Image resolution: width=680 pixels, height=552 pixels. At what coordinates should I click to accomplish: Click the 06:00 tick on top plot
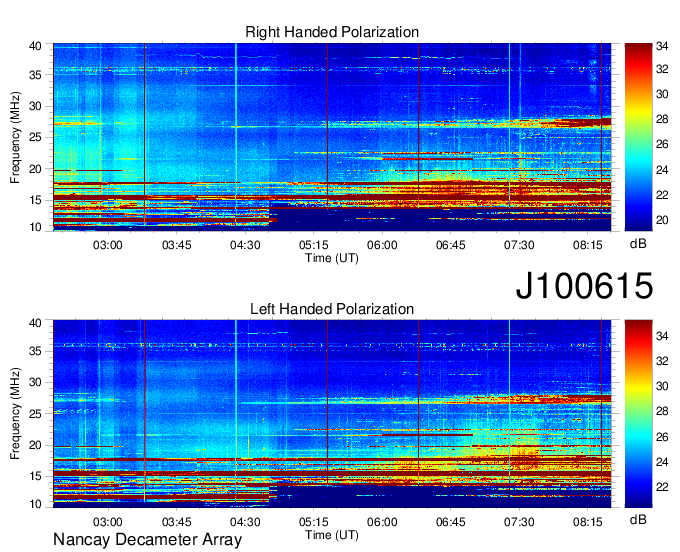click(x=382, y=245)
